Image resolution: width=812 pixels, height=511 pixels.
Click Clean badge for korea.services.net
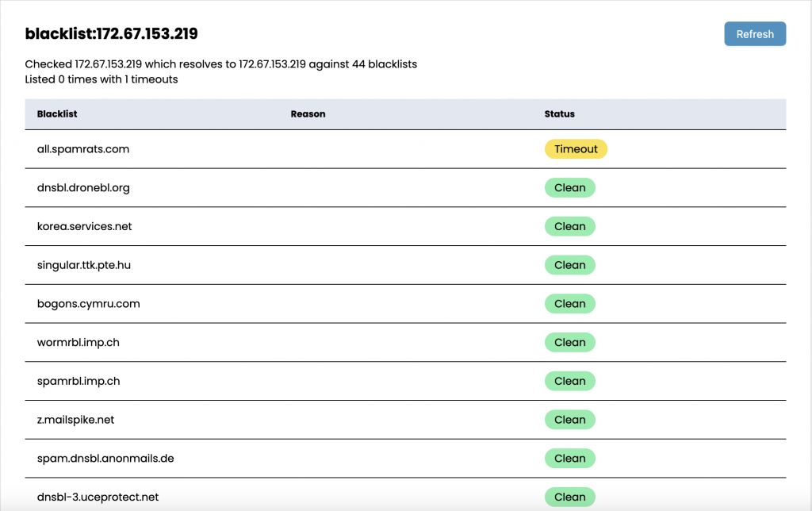coord(569,226)
